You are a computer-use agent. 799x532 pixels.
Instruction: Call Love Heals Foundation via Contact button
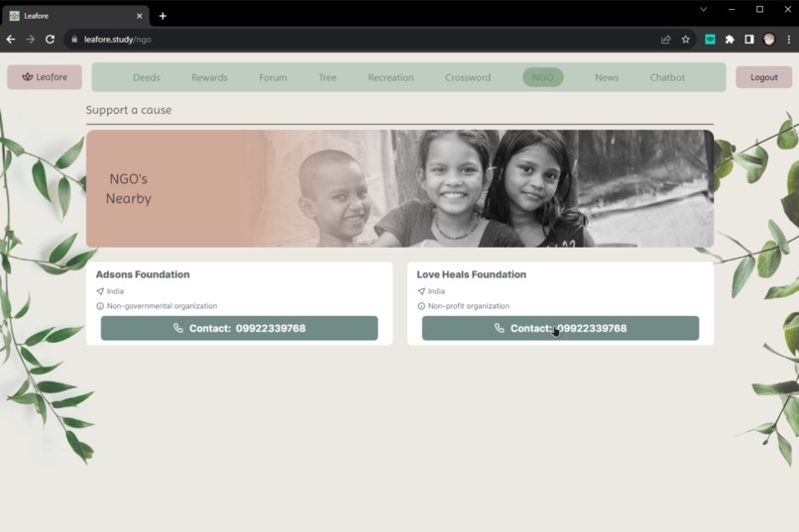click(x=560, y=328)
